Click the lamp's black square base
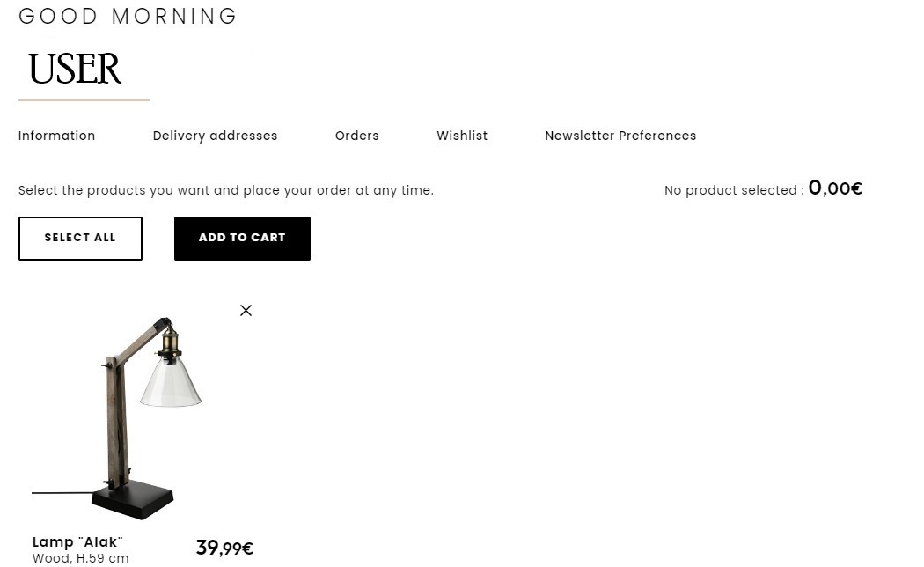Viewport: 924px width, 567px height. click(133, 498)
